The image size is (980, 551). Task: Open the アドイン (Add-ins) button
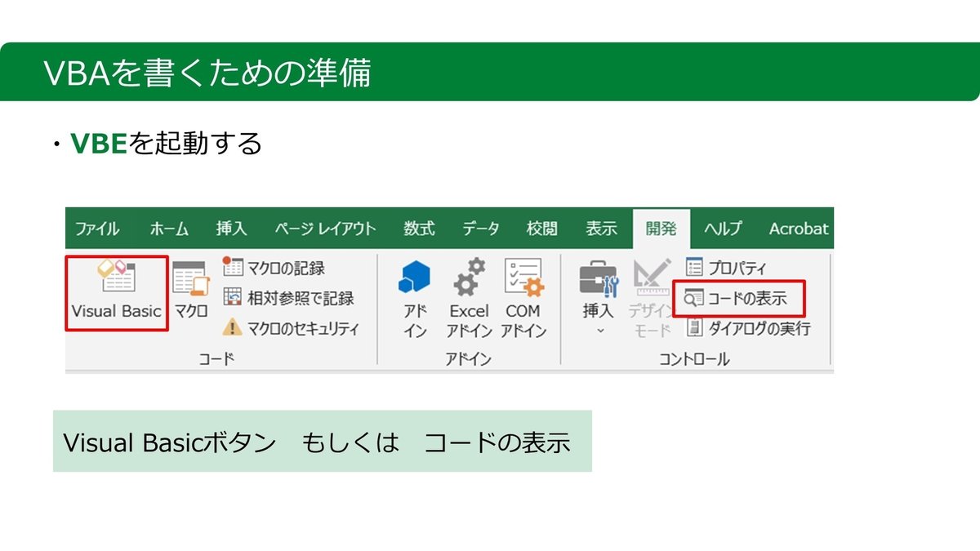click(x=415, y=299)
